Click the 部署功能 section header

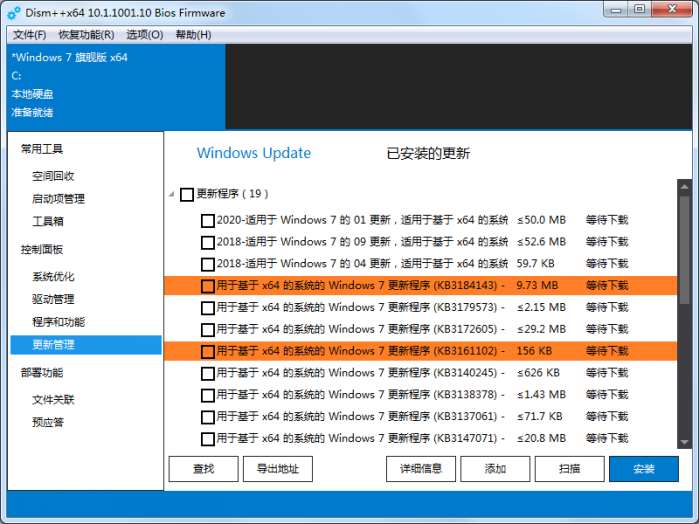click(x=42, y=372)
